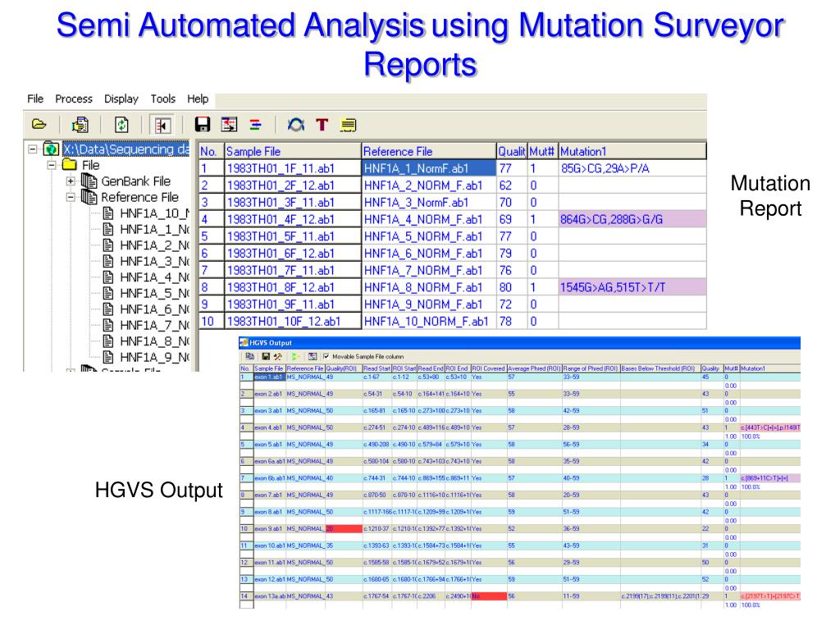Viewport: 840px width, 630px height.
Task: Select the GenBank File tree label
Action: (x=135, y=181)
